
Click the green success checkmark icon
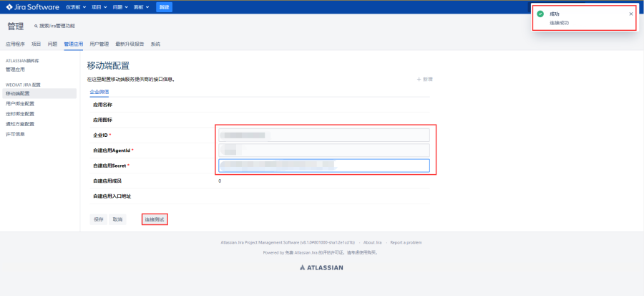540,14
